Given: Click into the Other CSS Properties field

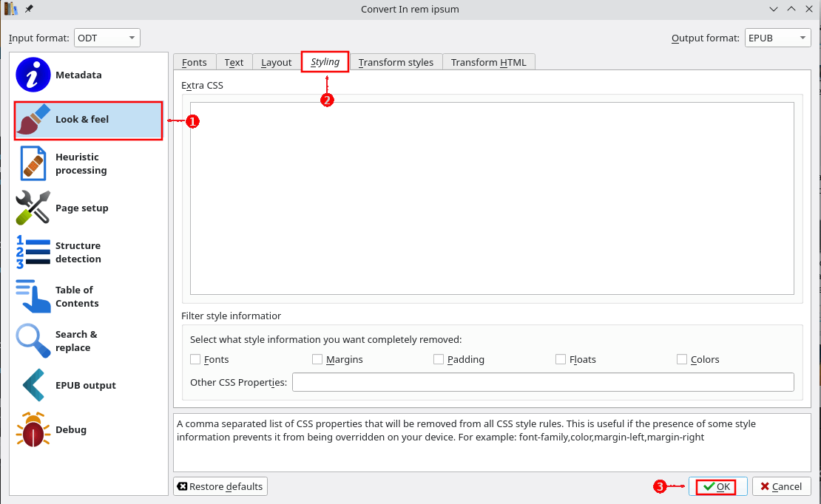Looking at the screenshot, I should (x=543, y=382).
